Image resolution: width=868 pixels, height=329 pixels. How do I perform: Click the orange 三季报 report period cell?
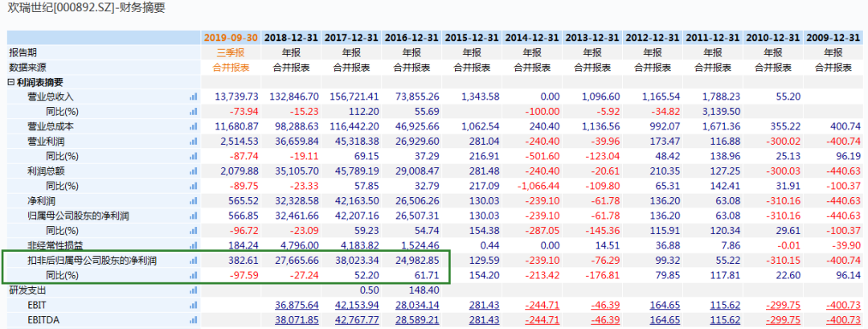231,52
